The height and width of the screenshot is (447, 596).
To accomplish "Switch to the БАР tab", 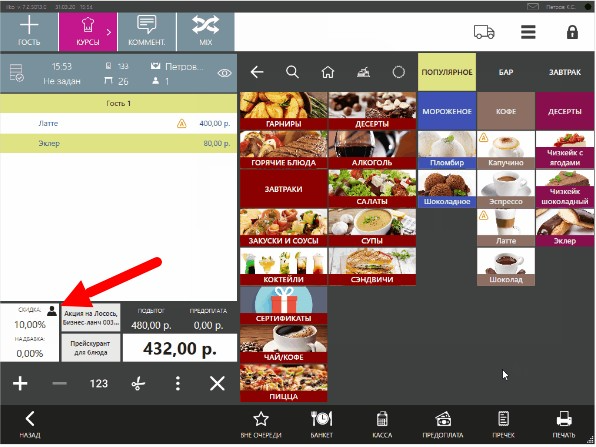I will point(506,72).
